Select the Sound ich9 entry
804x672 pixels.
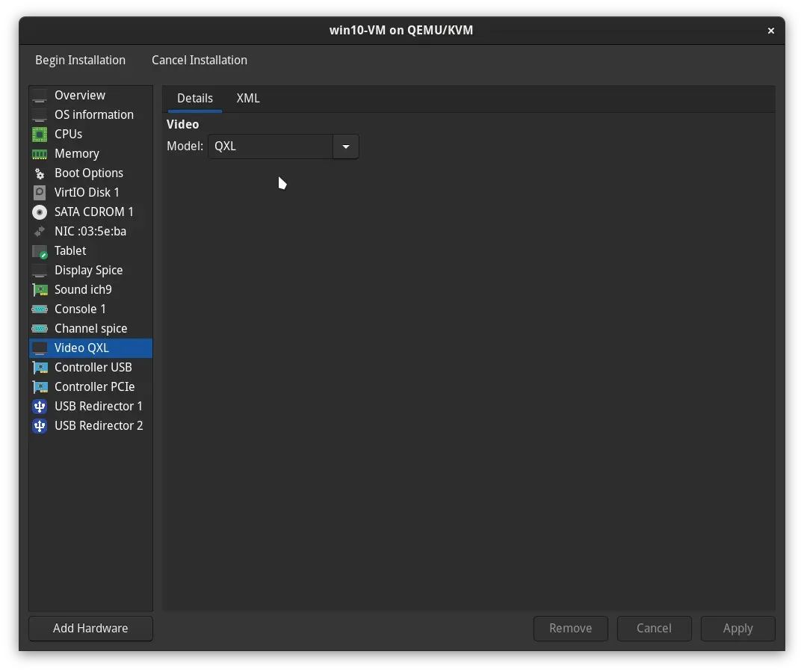(x=90, y=290)
